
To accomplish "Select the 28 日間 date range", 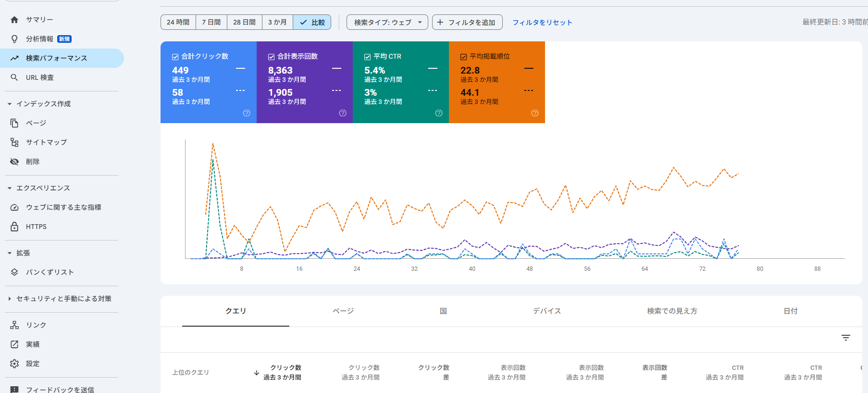I will point(244,22).
